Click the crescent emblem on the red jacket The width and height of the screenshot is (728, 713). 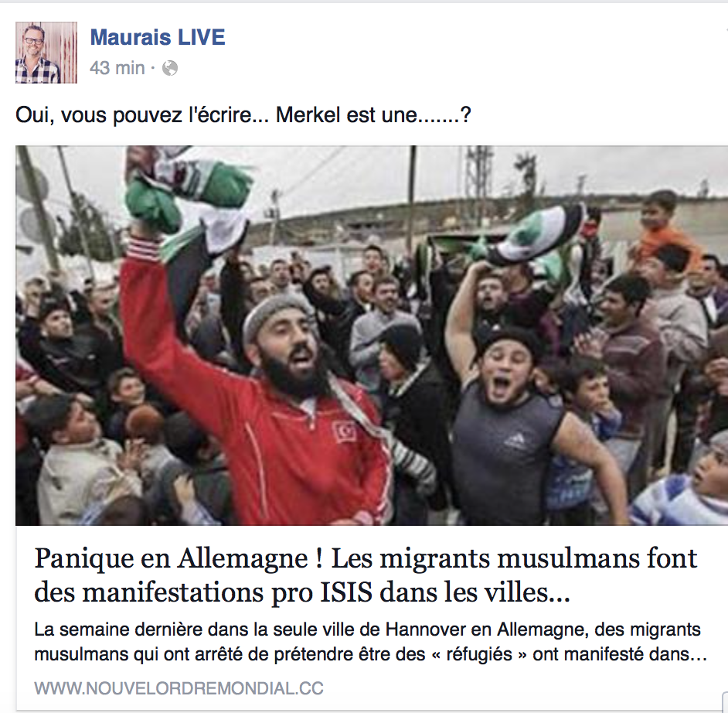click(x=345, y=432)
